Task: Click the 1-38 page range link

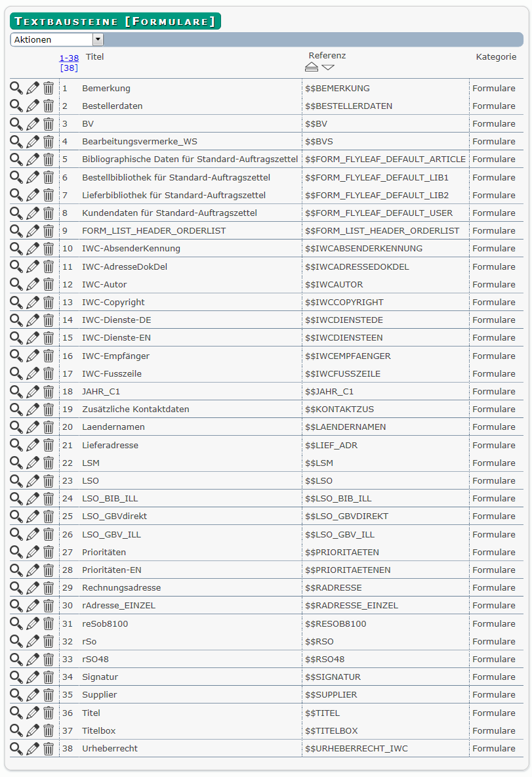Action: pyautogui.click(x=69, y=58)
